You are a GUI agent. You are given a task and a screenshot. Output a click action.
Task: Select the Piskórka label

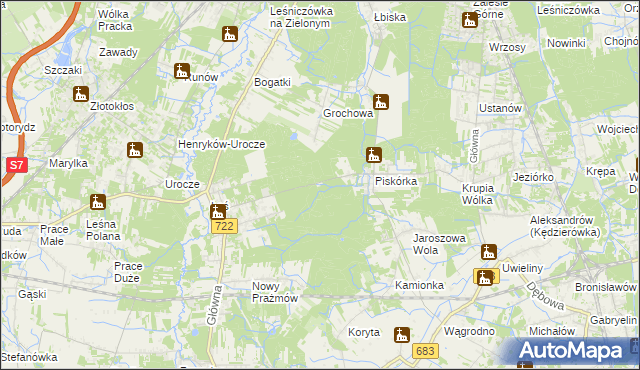396,181
